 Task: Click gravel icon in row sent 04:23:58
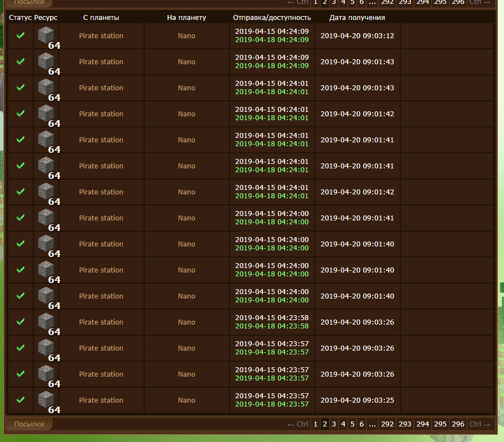46,322
